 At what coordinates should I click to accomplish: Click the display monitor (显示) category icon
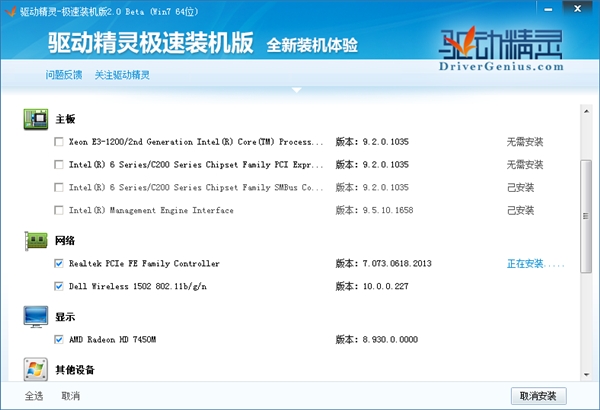[x=36, y=317]
